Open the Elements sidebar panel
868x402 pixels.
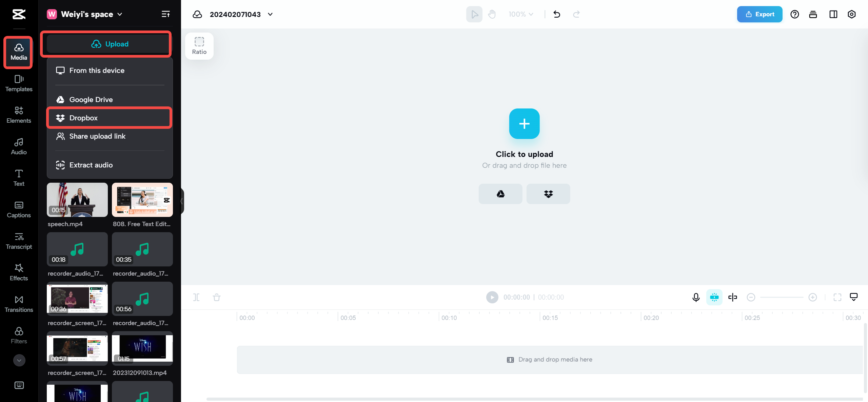coord(19,115)
